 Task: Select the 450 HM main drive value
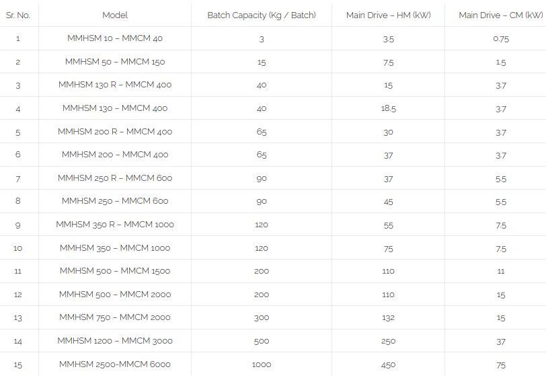(x=389, y=364)
